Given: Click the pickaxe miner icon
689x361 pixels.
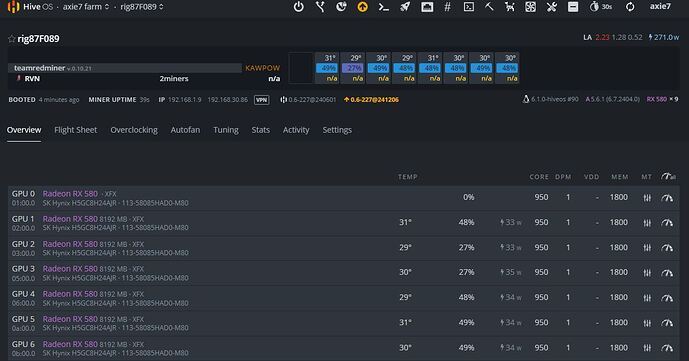Looking at the screenshot, I should (489, 7).
